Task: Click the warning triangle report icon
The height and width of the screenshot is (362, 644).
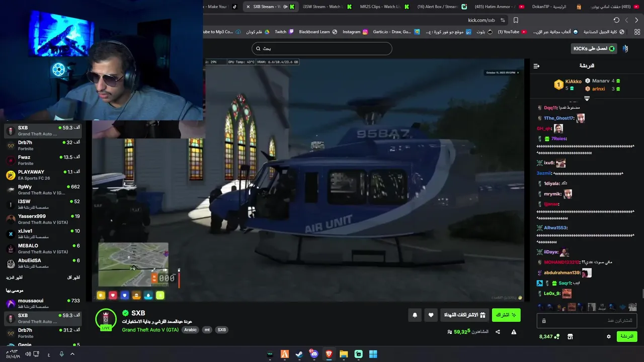Action: 514,332
